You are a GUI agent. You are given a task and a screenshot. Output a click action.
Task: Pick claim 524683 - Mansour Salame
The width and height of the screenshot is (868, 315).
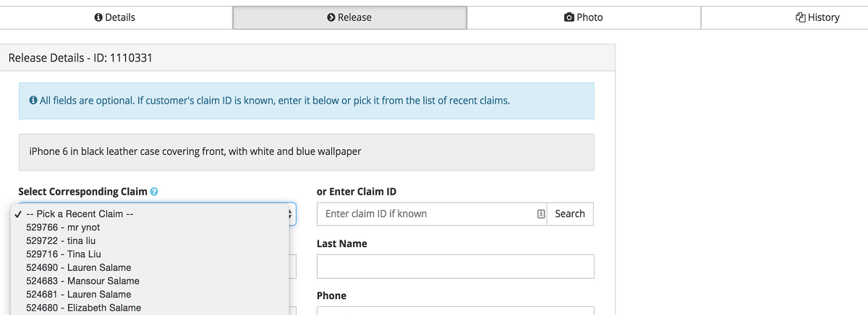pos(82,281)
